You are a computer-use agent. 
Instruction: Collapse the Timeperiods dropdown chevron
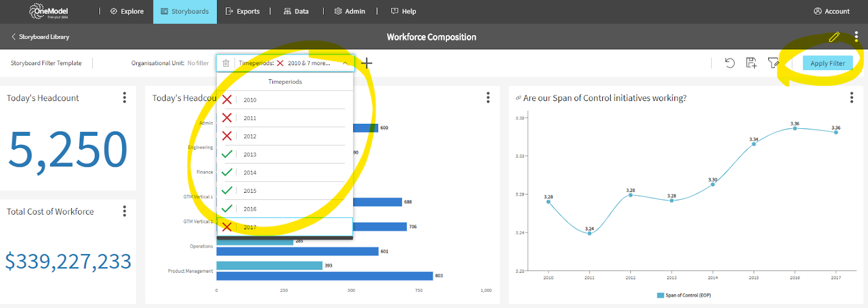tap(345, 63)
